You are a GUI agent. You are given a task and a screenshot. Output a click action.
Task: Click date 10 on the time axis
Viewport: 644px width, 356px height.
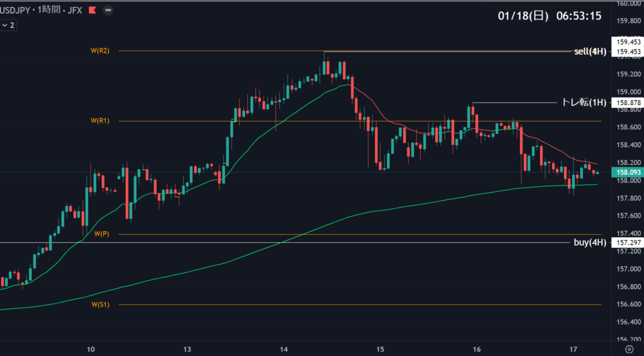coord(91,349)
